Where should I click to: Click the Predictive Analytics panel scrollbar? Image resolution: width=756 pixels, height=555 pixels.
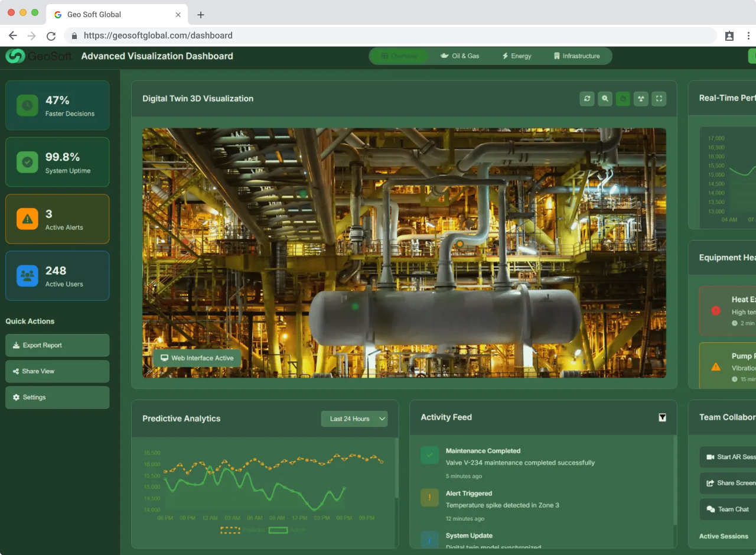(396, 467)
